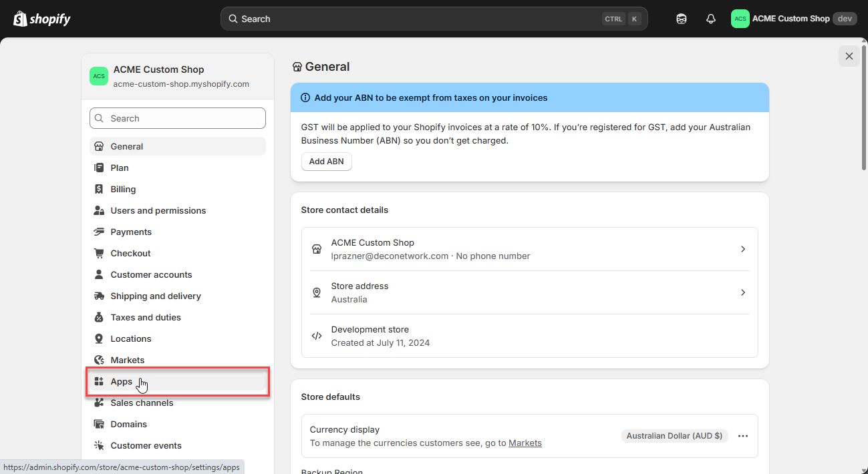Viewport: 868px width, 474px height.
Task: Go to Shipping and delivery
Action: 178,296
